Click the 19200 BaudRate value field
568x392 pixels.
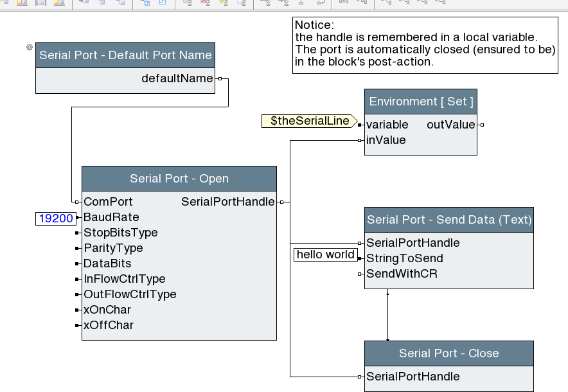(x=55, y=218)
